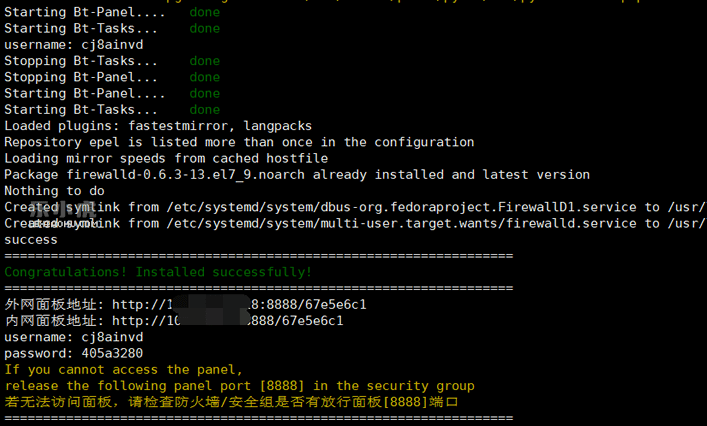The height and width of the screenshot is (426, 707).
Task: Click the 'Repository epel is listed' warning line
Action: click(239, 142)
